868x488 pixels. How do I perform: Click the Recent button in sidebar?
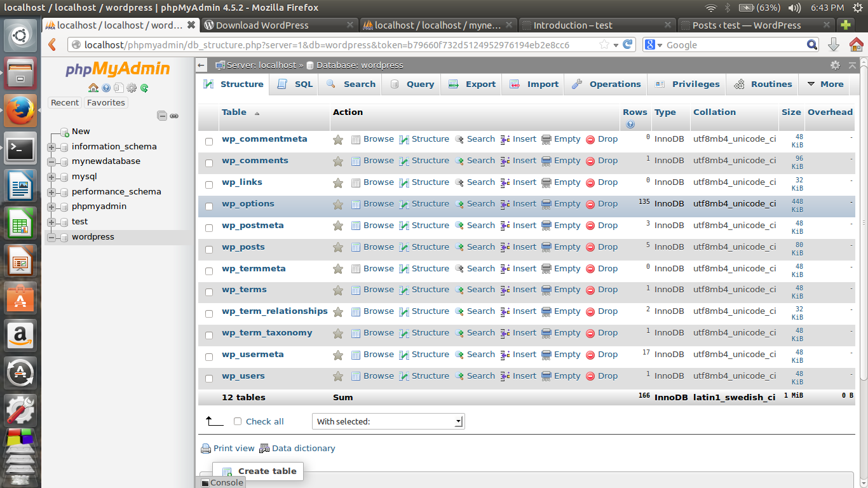pos(65,102)
